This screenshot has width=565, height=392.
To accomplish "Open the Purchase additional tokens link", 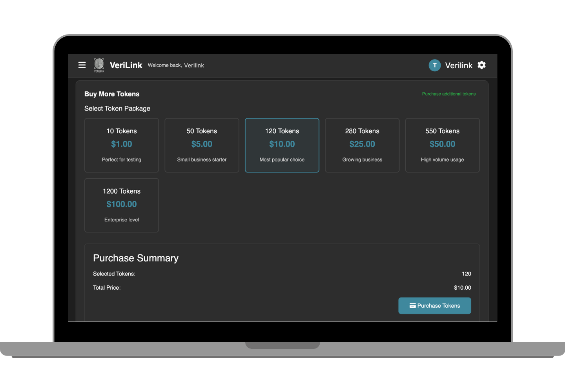I will coord(449,94).
